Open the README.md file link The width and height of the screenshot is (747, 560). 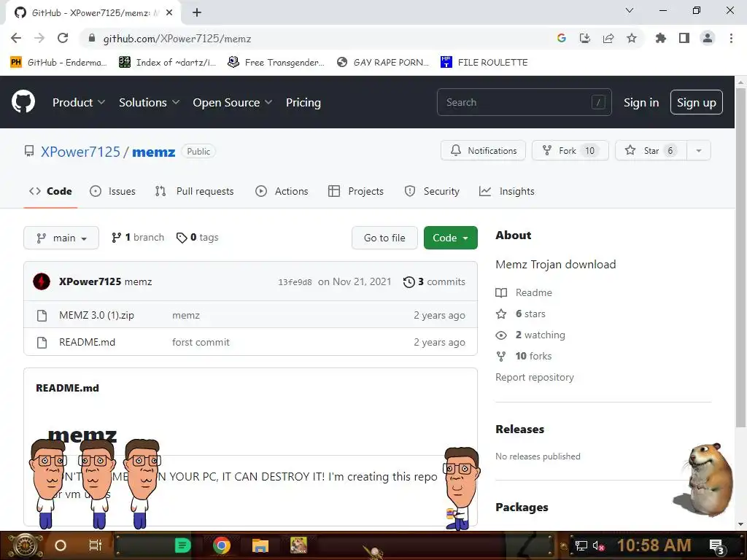88,343
